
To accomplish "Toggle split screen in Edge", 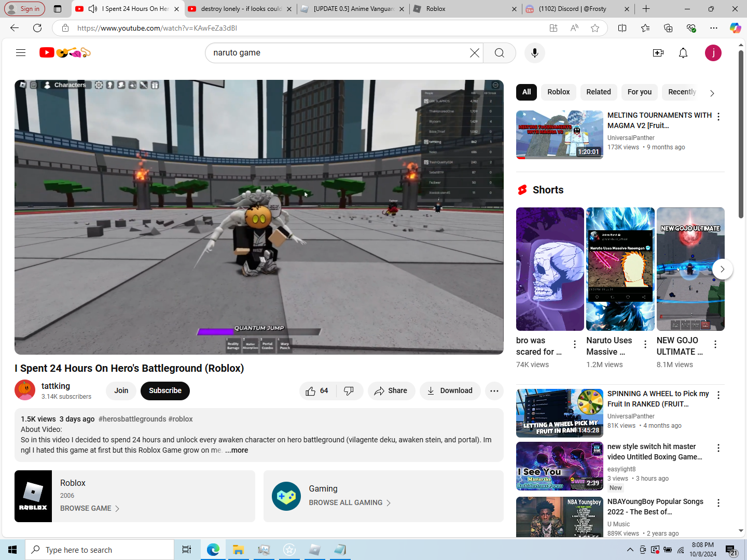I will 622,28.
